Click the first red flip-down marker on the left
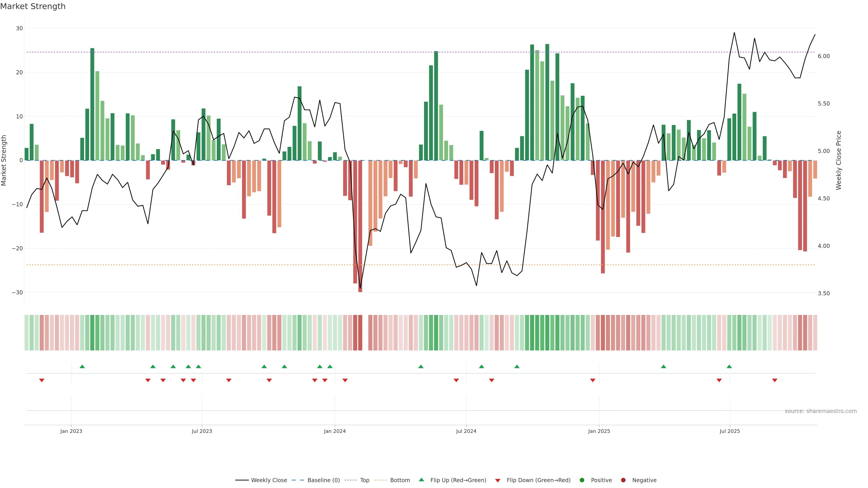 coord(42,380)
